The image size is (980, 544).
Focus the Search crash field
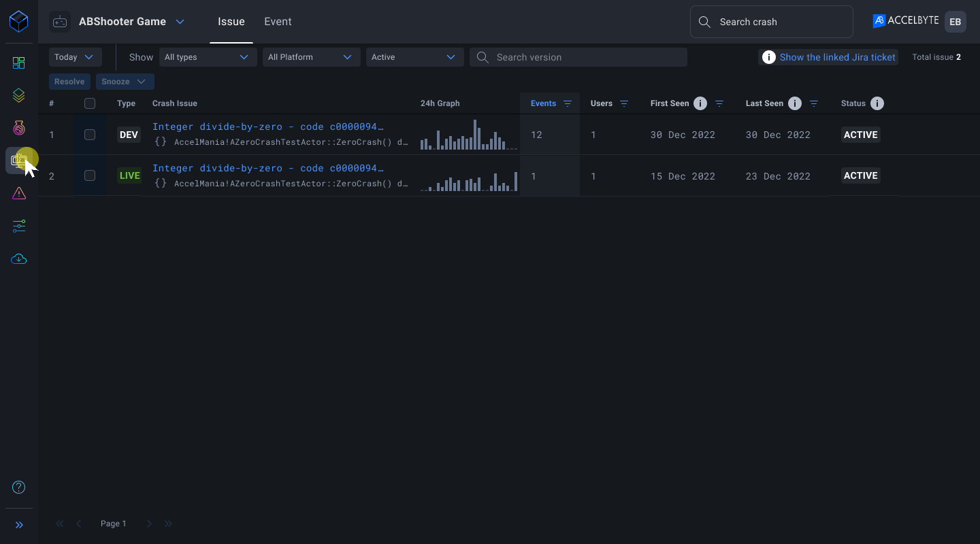tap(771, 22)
